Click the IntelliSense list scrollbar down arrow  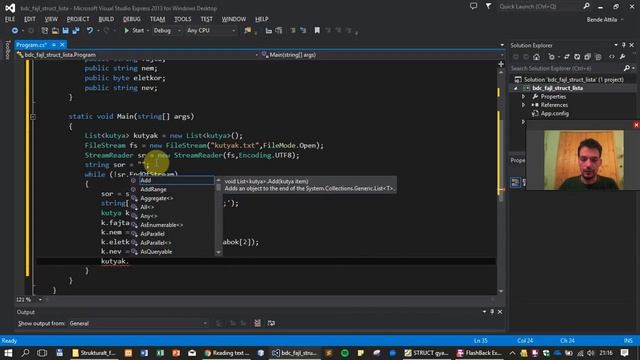[x=218, y=252]
